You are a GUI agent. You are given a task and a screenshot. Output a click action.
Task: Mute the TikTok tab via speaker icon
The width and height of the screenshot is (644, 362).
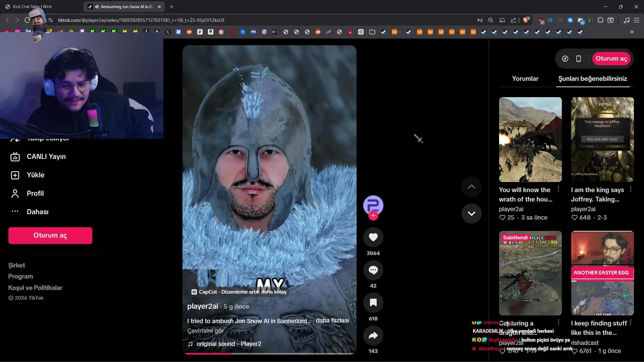tap(97, 7)
